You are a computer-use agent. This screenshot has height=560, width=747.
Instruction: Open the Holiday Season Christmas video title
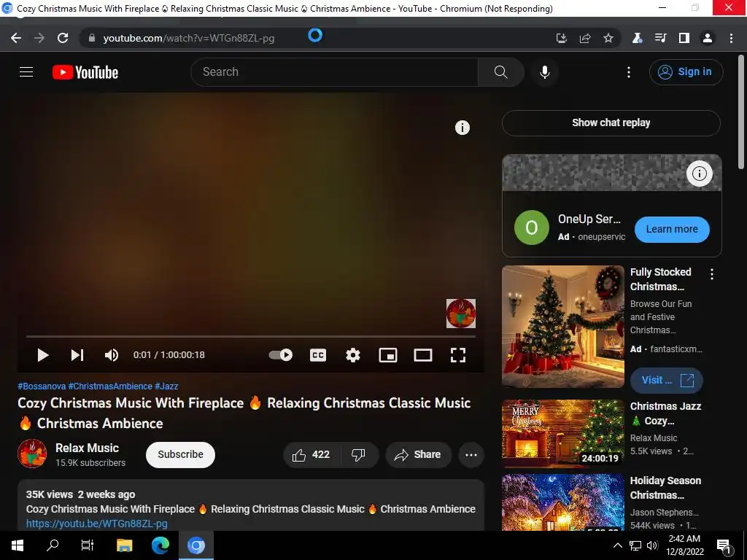(665, 488)
